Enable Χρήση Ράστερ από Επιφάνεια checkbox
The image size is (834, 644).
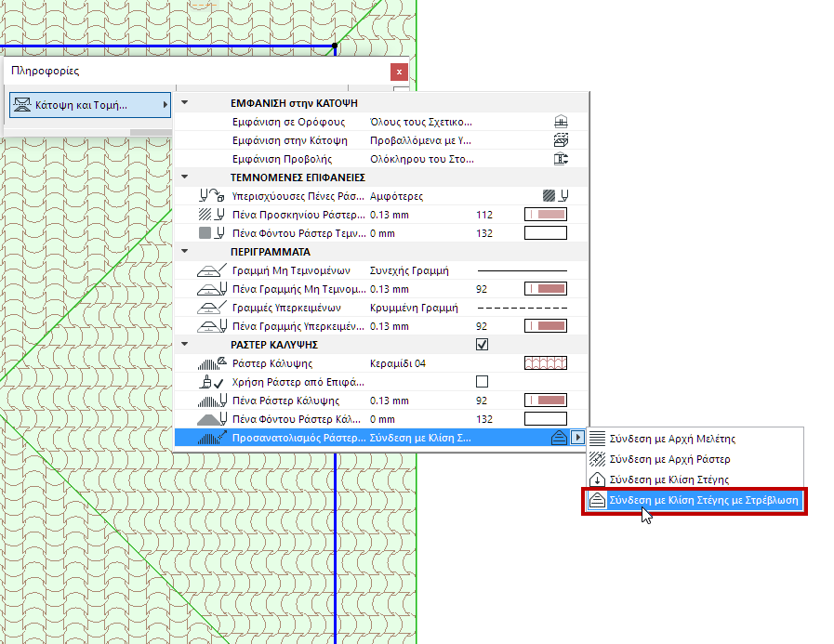pos(482,382)
